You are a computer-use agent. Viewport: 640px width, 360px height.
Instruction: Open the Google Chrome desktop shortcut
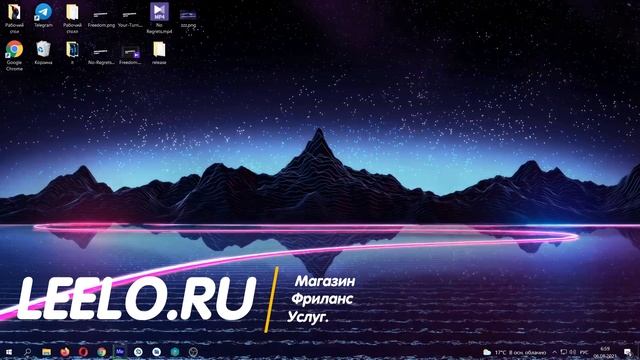(x=14, y=56)
